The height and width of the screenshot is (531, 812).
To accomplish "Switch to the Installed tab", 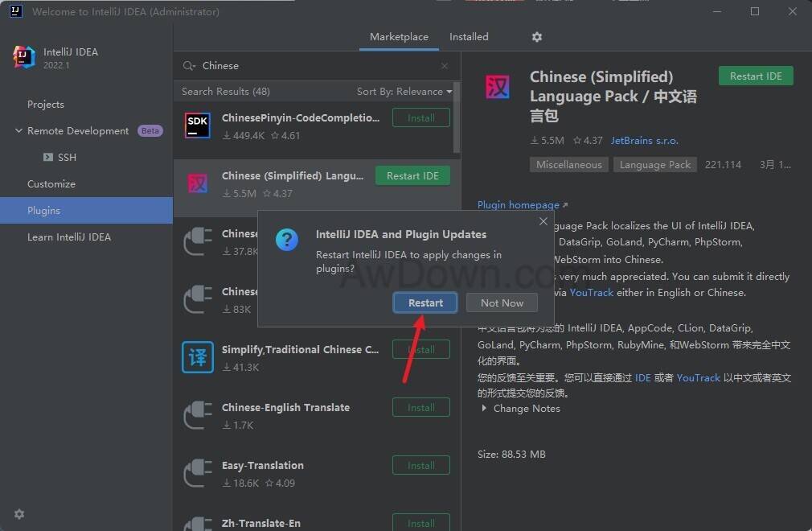I will (469, 37).
